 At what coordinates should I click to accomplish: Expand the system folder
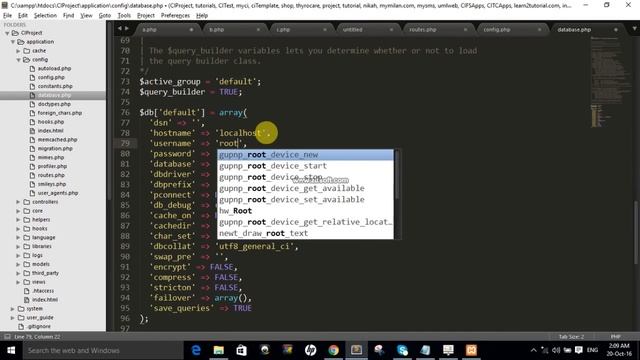13,309
